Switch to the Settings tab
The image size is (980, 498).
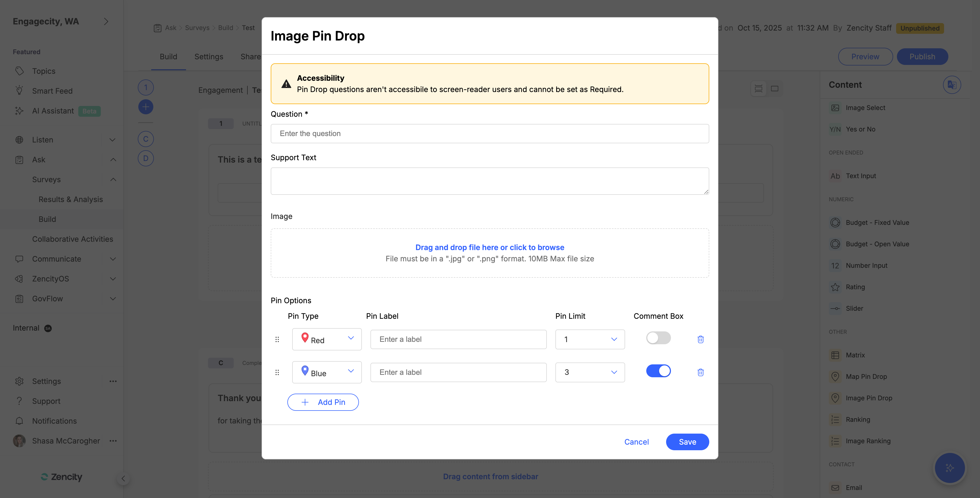pos(209,57)
